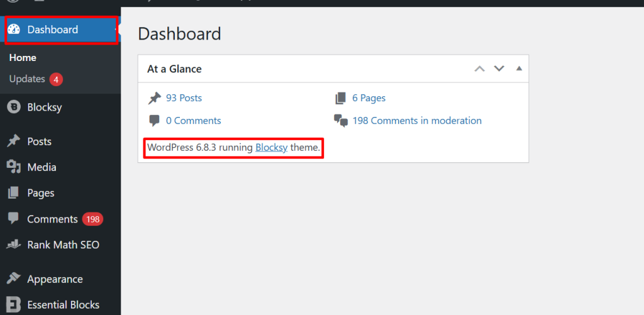Click the Blocksy theme link
The height and width of the screenshot is (315, 644).
click(x=271, y=148)
